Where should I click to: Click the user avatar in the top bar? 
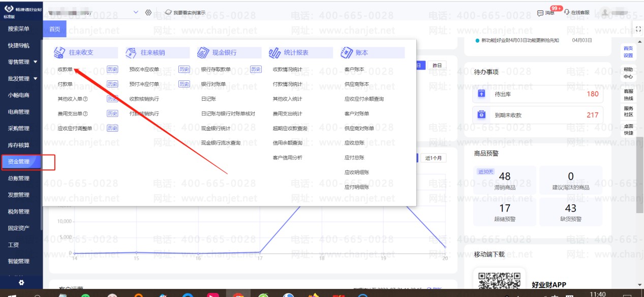pyautogui.click(x=606, y=12)
